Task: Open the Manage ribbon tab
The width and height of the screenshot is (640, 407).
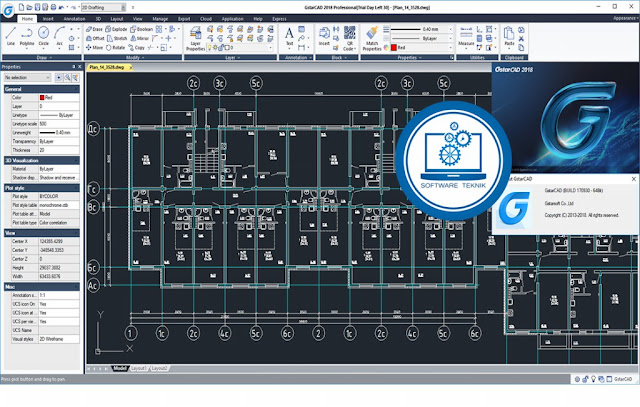Action: (x=160, y=19)
